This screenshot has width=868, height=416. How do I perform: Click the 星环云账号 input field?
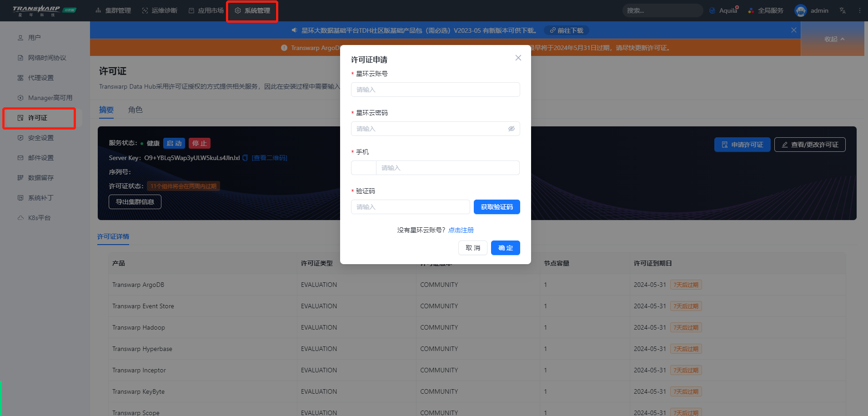point(435,90)
